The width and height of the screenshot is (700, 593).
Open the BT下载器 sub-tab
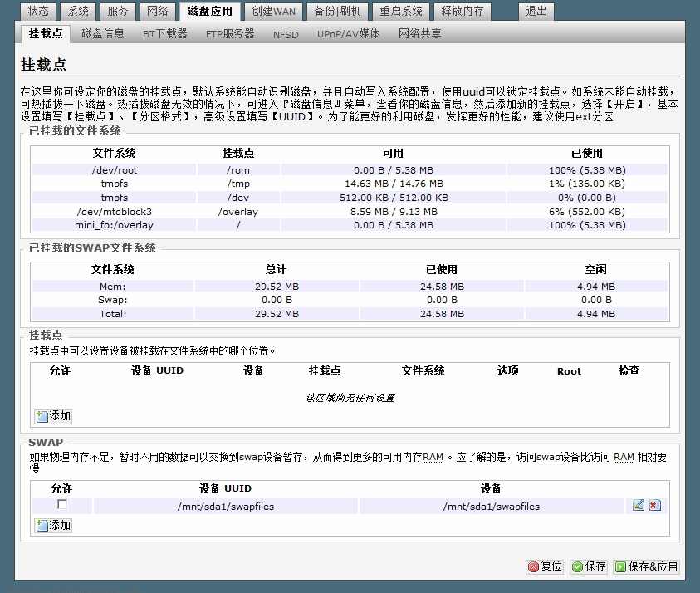pos(164,33)
